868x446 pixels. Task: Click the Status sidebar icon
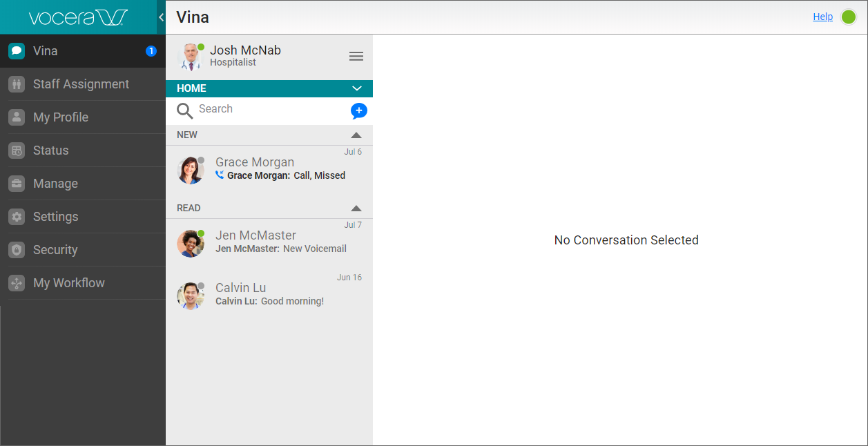[x=17, y=151]
